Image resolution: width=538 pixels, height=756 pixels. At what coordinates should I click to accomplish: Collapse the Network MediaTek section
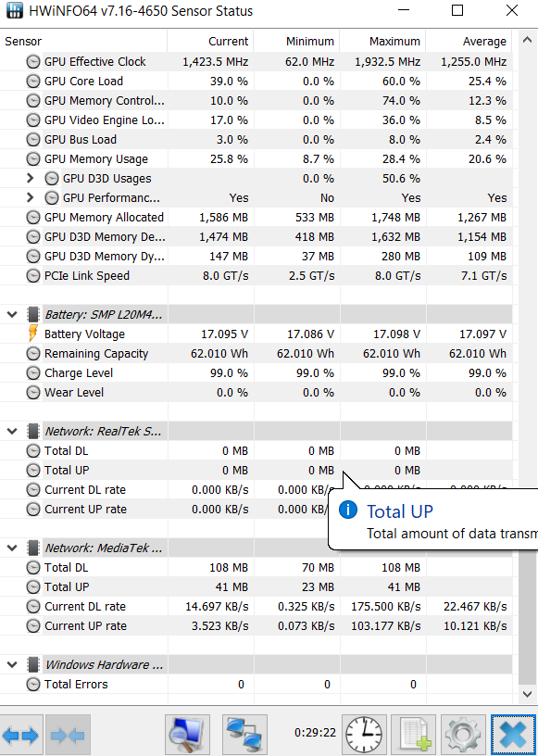pos(12,548)
